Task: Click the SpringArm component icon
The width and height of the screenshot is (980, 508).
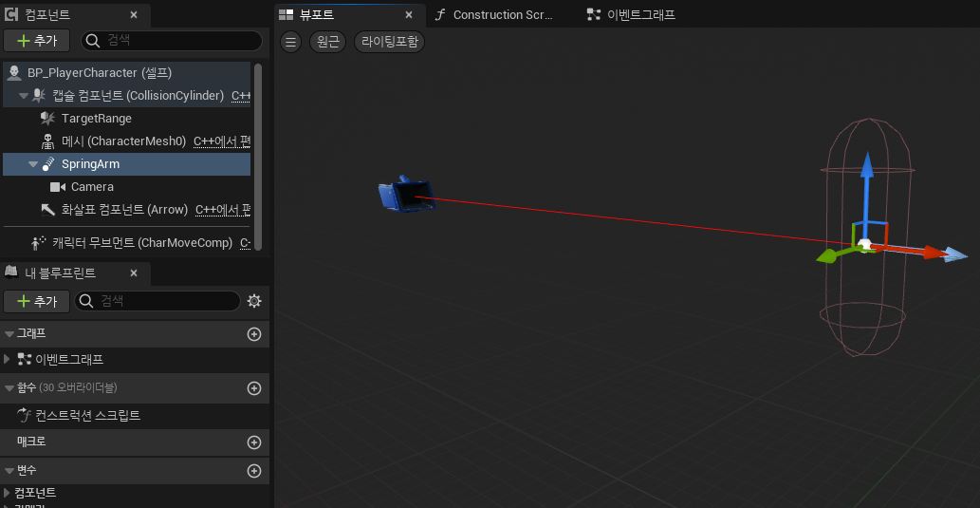Action: [48, 164]
